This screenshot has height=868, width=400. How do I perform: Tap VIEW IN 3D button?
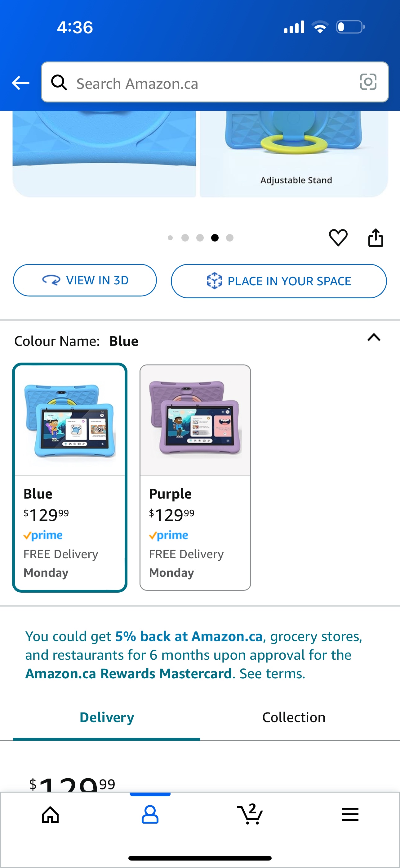(85, 280)
